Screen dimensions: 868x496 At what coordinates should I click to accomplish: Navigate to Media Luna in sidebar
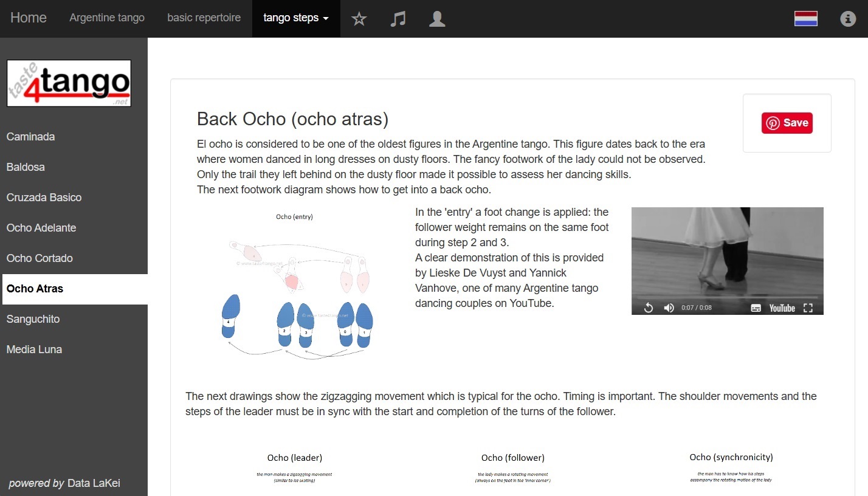(34, 350)
